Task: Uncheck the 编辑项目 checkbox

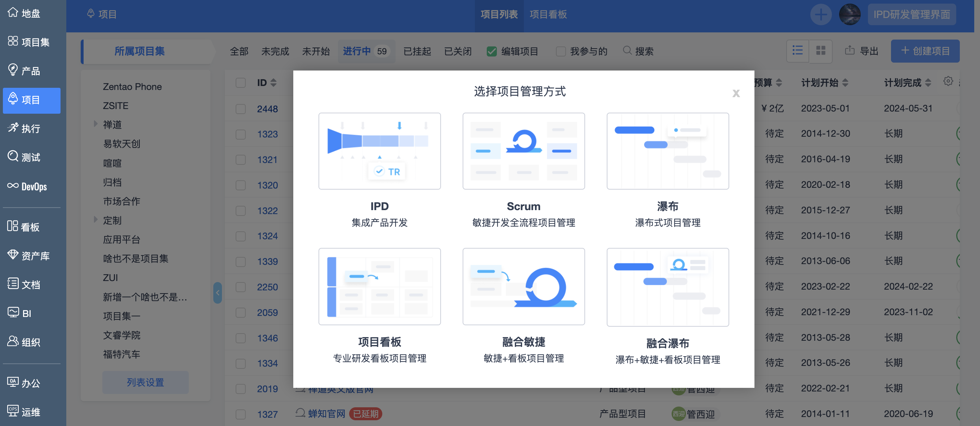Action: pos(491,51)
